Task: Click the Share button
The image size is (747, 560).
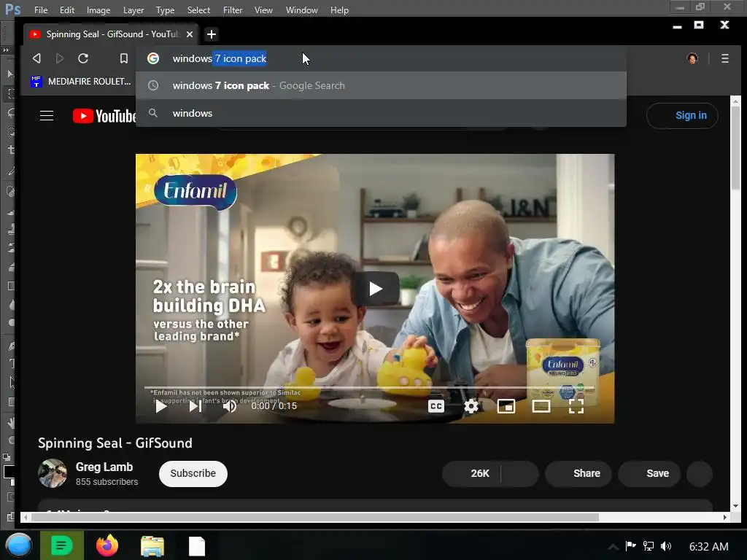Action: pyautogui.click(x=578, y=473)
